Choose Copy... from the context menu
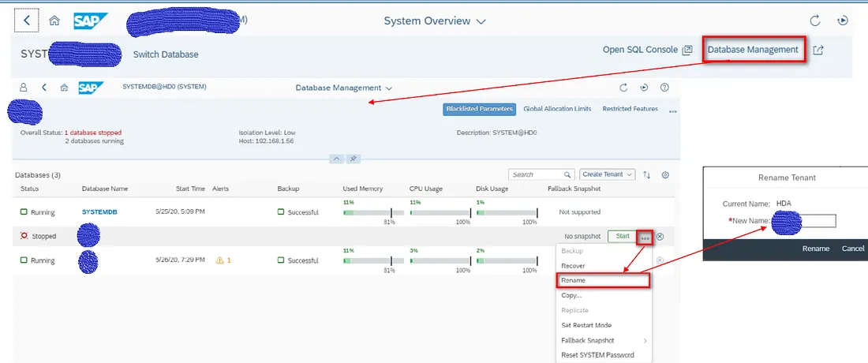 pyautogui.click(x=604, y=295)
